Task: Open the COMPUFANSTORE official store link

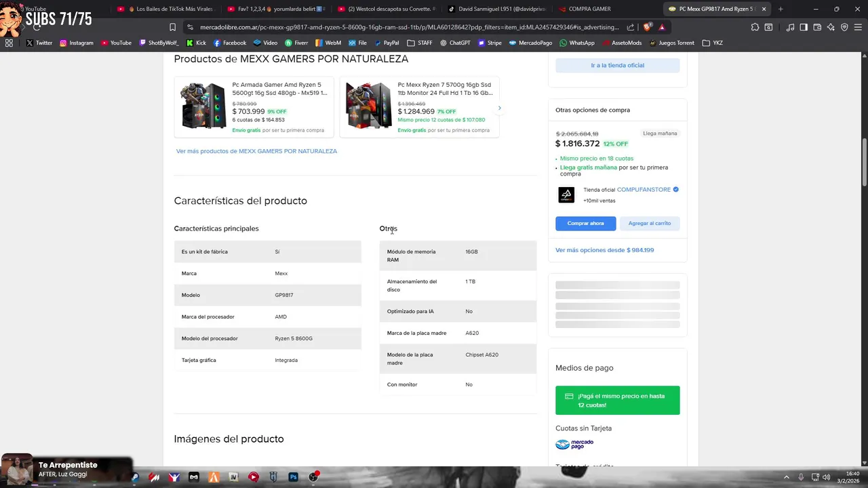Action: pyautogui.click(x=644, y=190)
